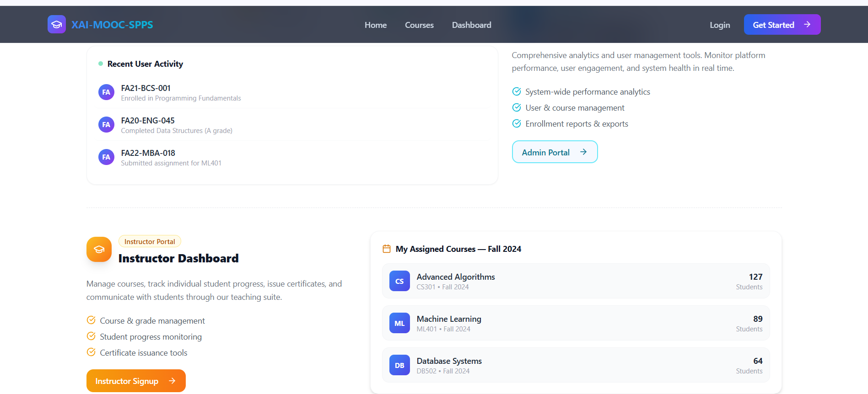This screenshot has width=868, height=394.
Task: Click the FA avatar beside FA22-MBA-018
Action: coord(106,157)
